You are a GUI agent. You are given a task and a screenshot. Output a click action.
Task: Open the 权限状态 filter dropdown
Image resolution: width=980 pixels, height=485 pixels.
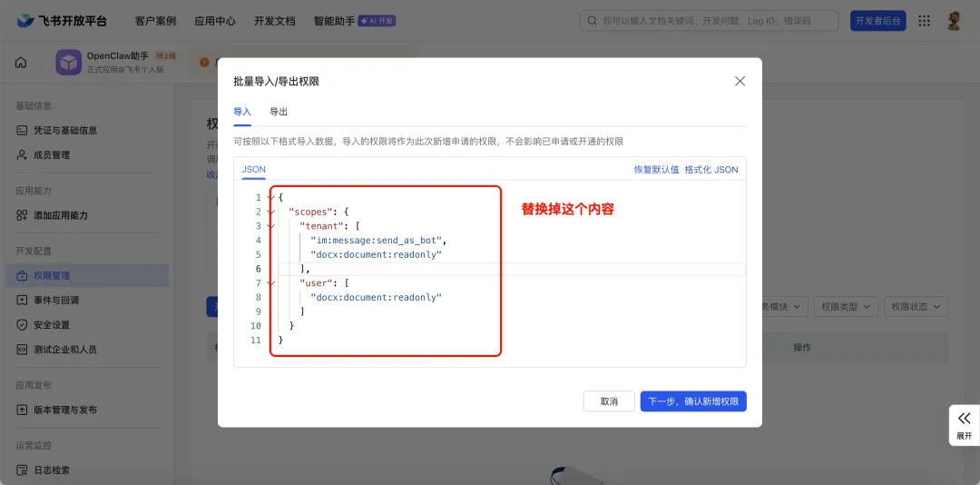coord(915,307)
